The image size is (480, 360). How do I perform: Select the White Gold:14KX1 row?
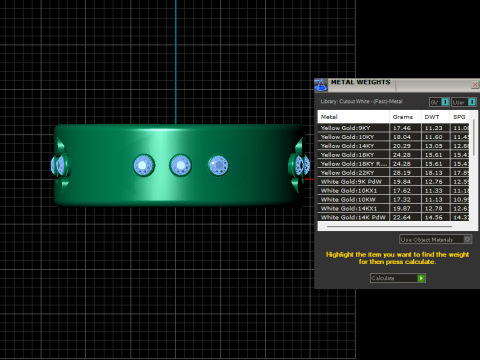pyautogui.click(x=393, y=209)
